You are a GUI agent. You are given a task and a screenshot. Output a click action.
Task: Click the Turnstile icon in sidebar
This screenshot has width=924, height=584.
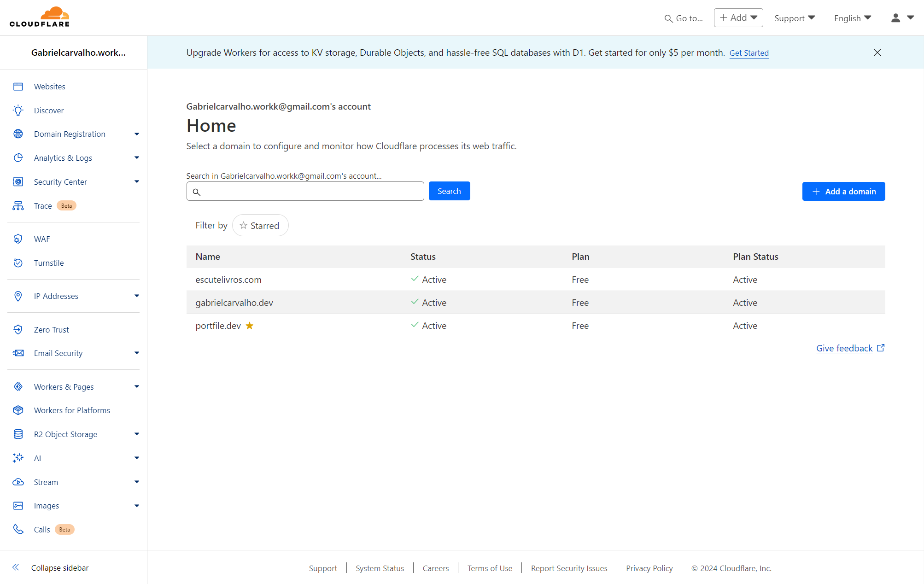(x=18, y=263)
